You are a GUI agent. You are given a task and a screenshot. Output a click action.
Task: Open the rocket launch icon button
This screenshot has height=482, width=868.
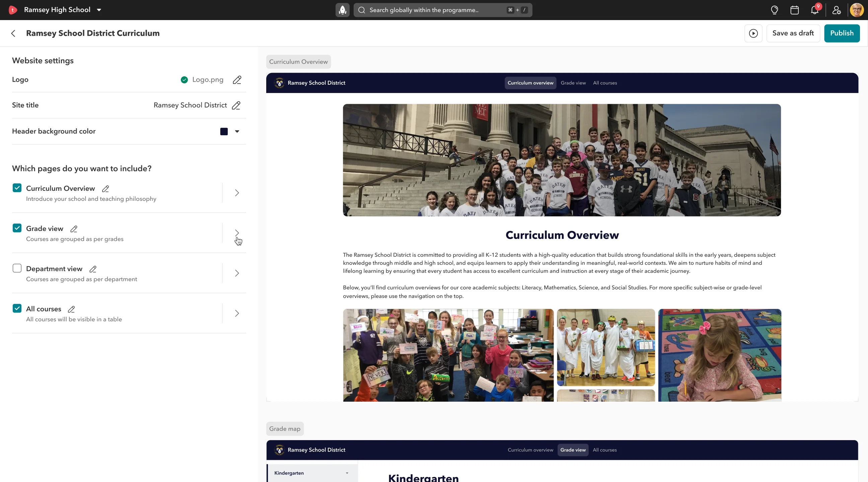click(342, 10)
